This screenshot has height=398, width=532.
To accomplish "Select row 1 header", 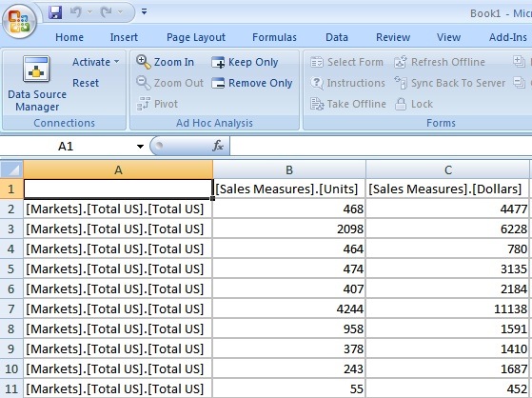I will 11,189.
